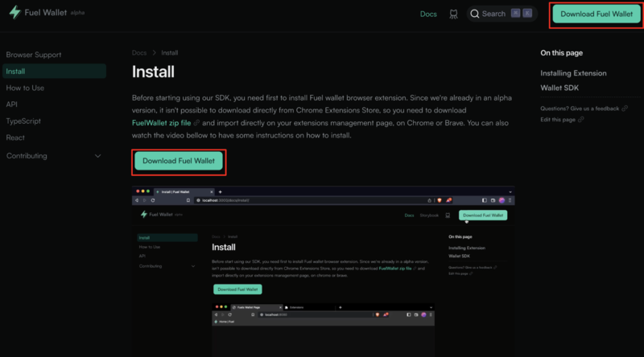This screenshot has height=357, width=644.
Task: Click the Contributing sidebar label
Action: [x=27, y=156]
